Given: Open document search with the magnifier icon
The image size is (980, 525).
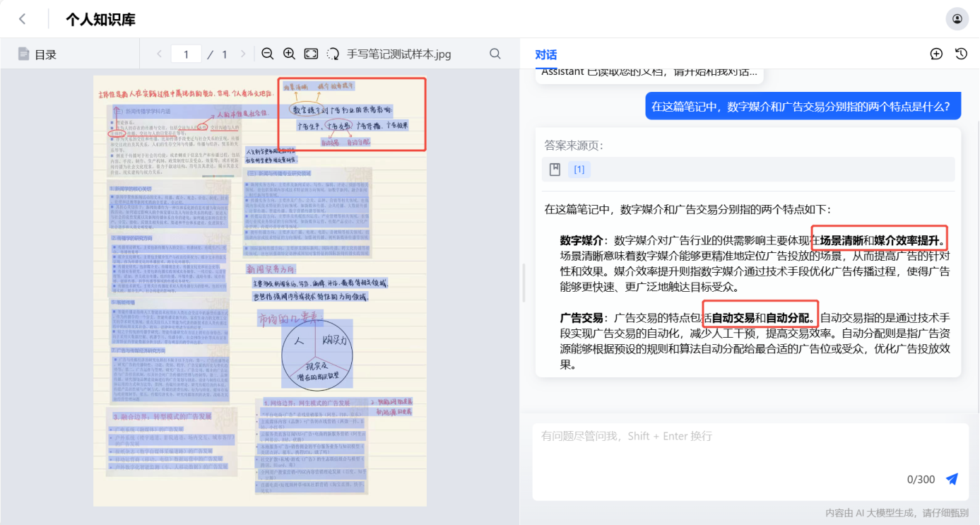Looking at the screenshot, I should tap(495, 53).
